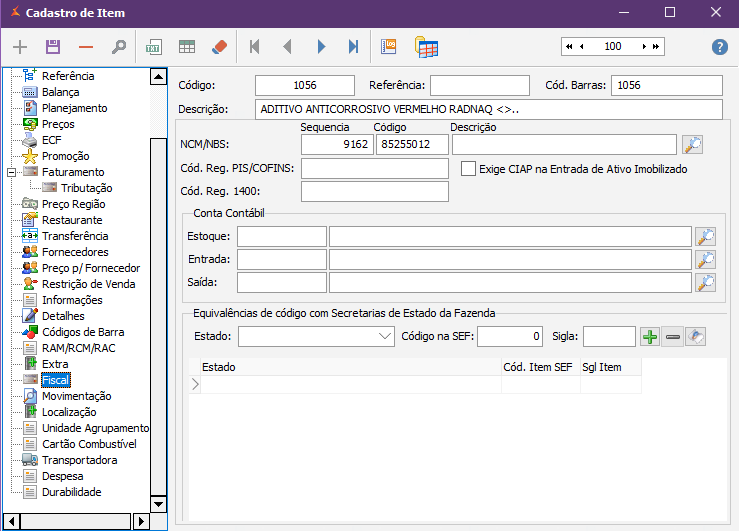Click the add new item plus icon
The image size is (739, 531).
pyautogui.click(x=20, y=47)
